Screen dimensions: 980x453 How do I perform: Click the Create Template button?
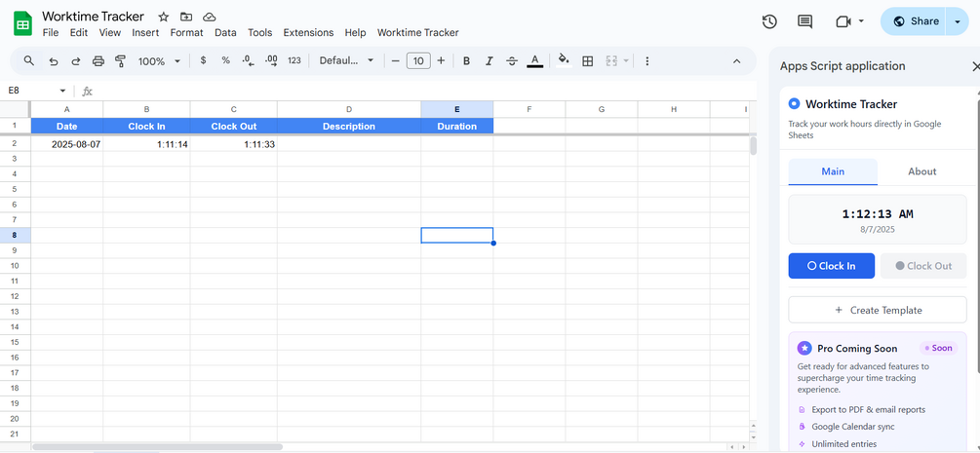[878, 310]
